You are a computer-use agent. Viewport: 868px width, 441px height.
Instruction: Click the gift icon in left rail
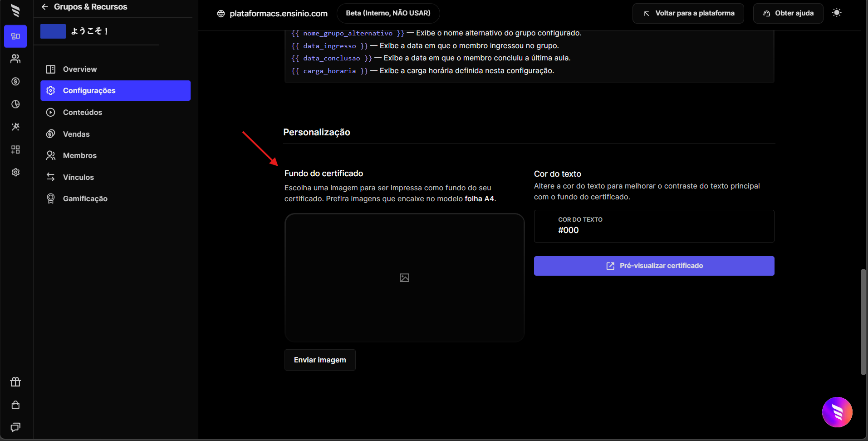pos(15,382)
